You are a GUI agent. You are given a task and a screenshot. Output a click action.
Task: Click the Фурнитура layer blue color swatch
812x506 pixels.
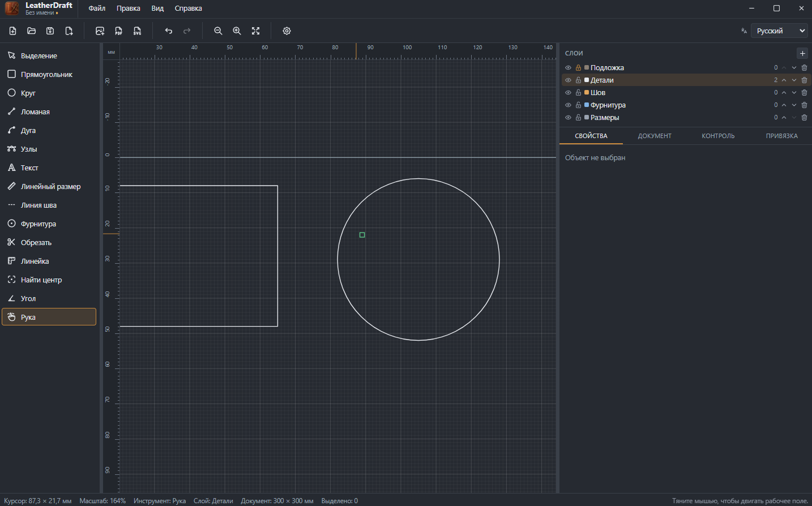(x=587, y=105)
